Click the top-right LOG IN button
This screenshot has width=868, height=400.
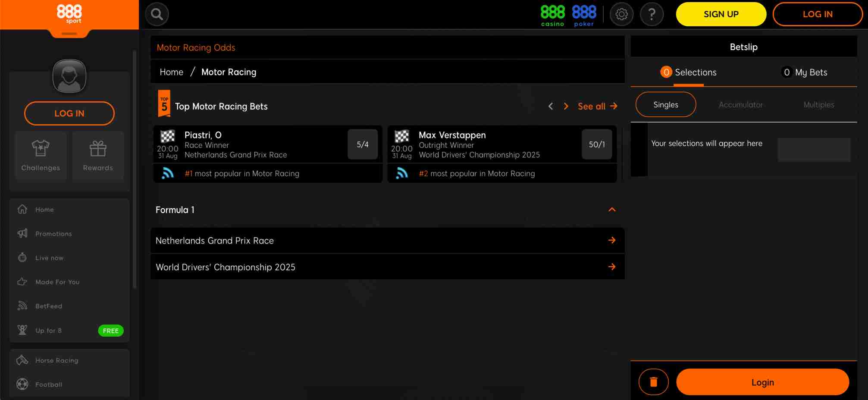[x=818, y=14]
